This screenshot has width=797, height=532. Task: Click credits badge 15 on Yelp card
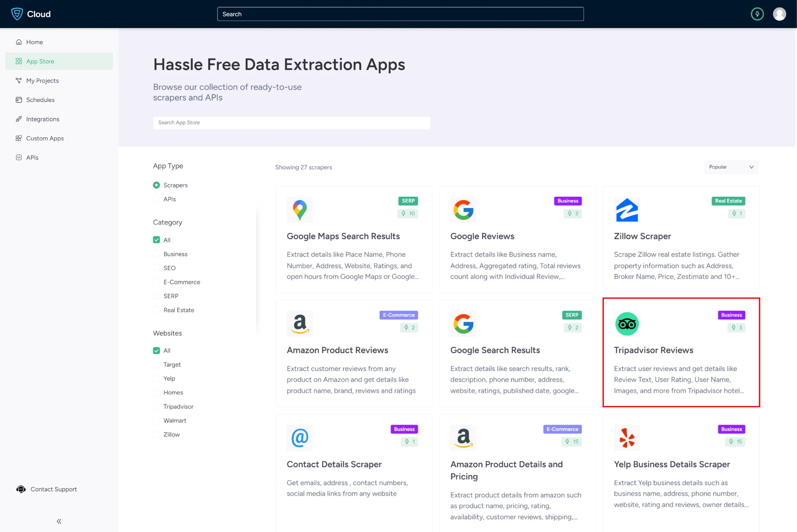tap(735, 441)
